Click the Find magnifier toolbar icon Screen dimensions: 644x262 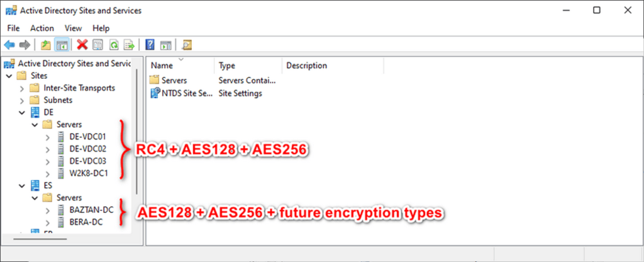(187, 45)
